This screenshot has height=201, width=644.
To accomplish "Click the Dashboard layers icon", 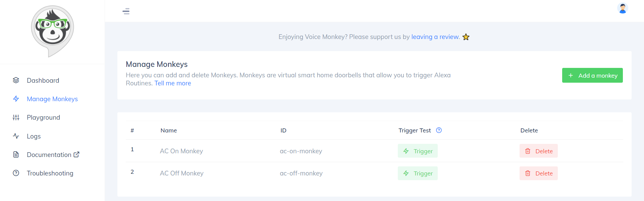I will [x=16, y=80].
